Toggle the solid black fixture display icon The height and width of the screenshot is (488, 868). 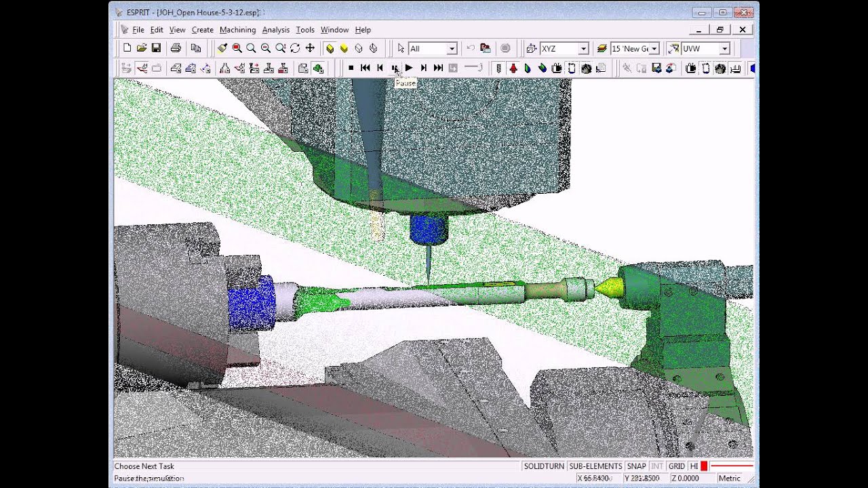pos(557,68)
